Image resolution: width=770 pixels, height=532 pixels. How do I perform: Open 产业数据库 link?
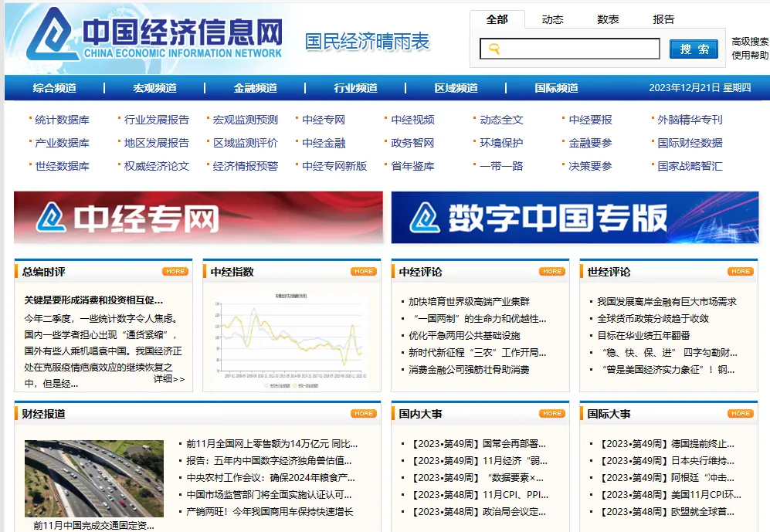tap(62, 143)
